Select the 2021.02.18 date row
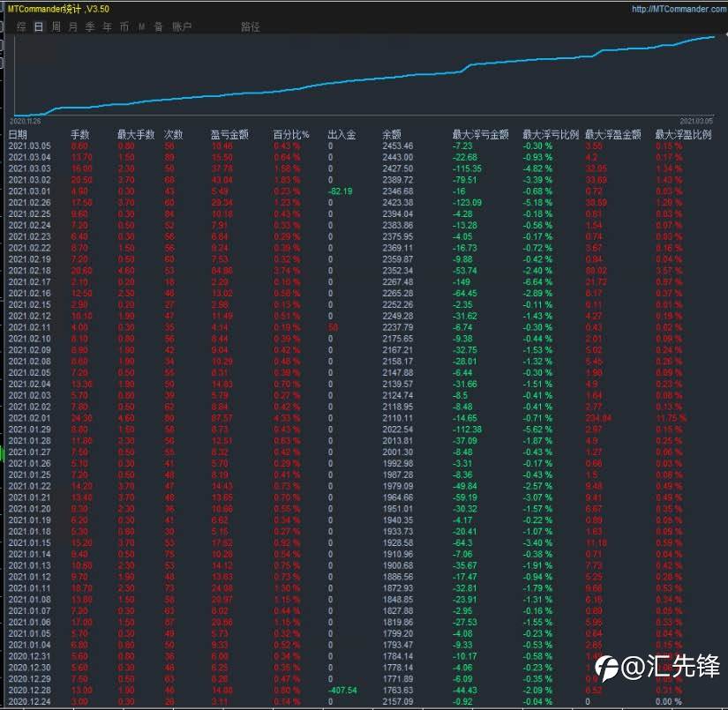The image size is (728, 710). click(29, 271)
